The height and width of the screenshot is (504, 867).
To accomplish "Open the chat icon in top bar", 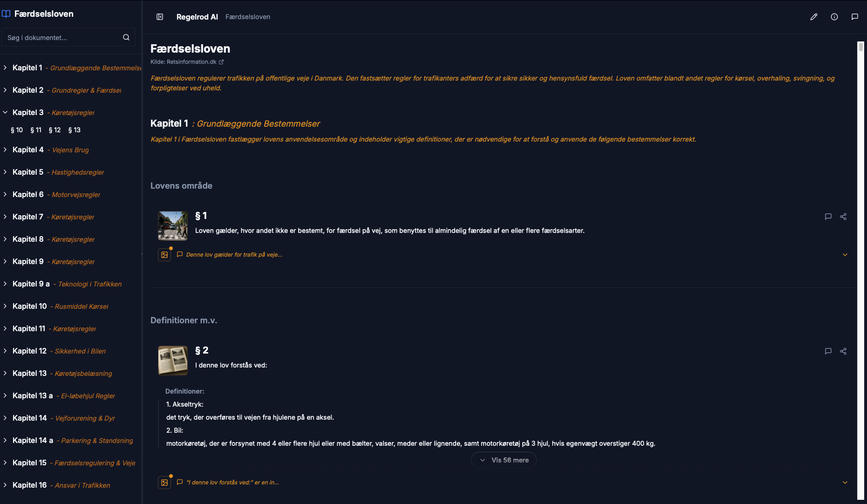I will click(x=855, y=17).
